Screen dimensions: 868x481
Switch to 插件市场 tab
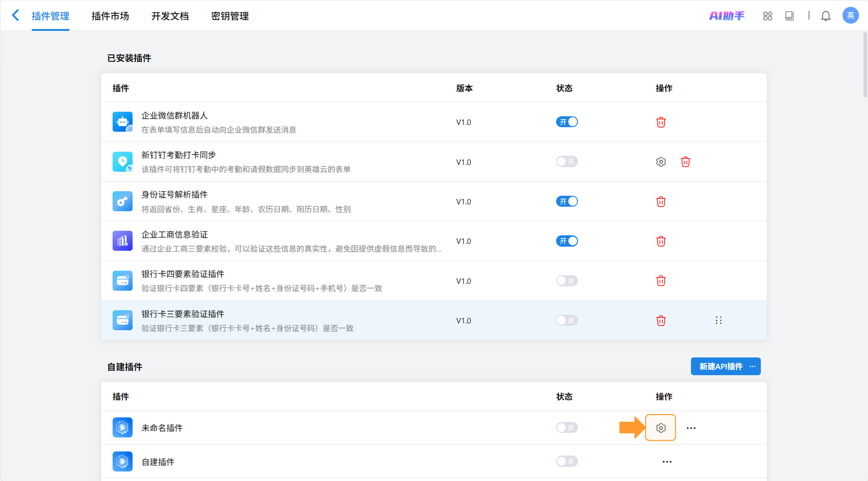pos(110,16)
